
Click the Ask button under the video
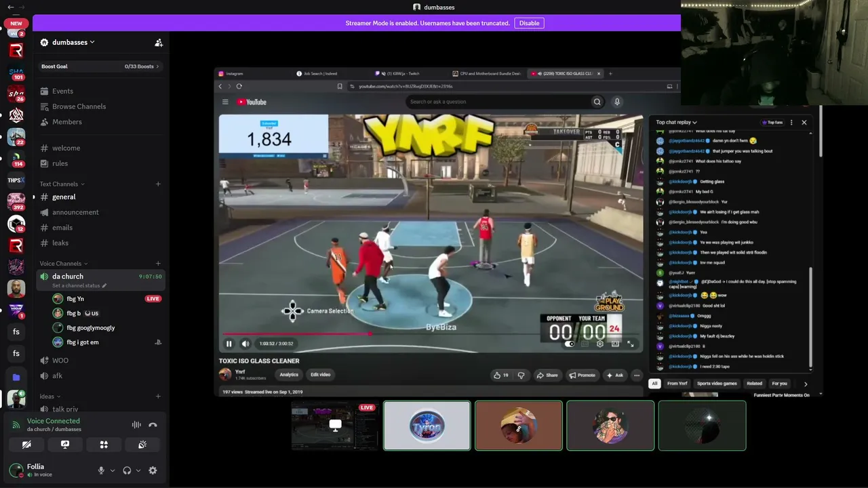pos(615,375)
